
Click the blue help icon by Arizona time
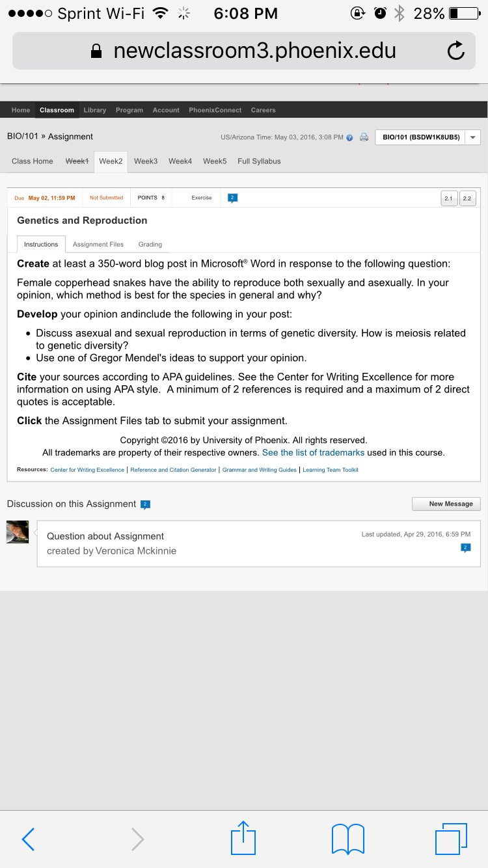click(x=350, y=137)
